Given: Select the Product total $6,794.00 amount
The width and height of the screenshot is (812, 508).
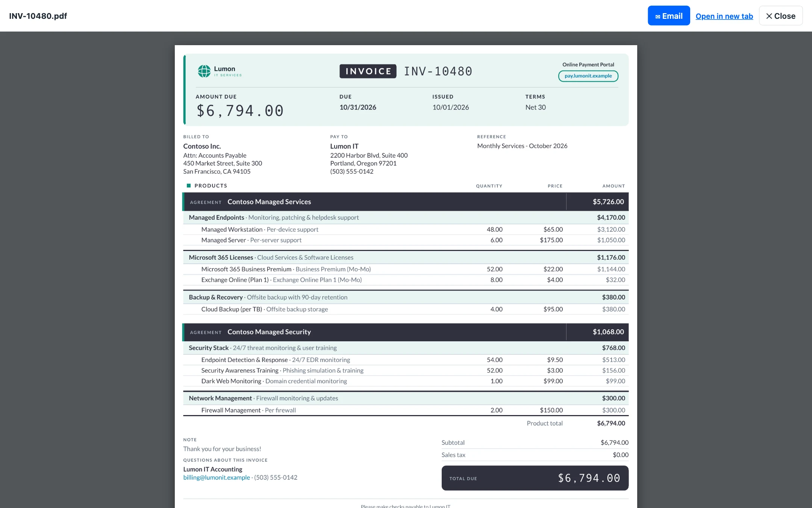Looking at the screenshot, I should tap(611, 423).
